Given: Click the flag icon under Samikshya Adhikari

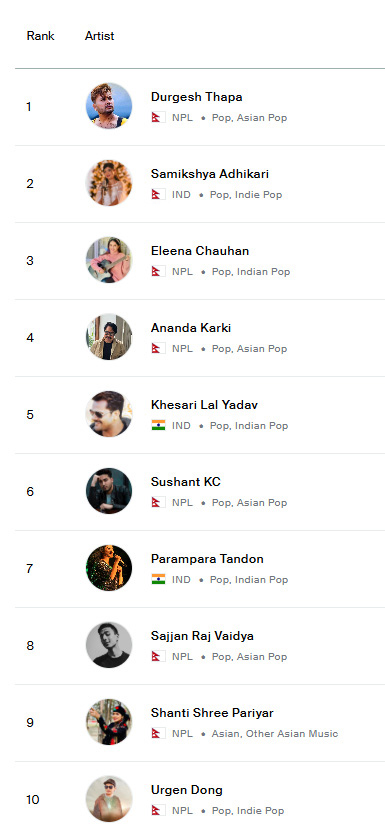Looking at the screenshot, I should tap(158, 195).
